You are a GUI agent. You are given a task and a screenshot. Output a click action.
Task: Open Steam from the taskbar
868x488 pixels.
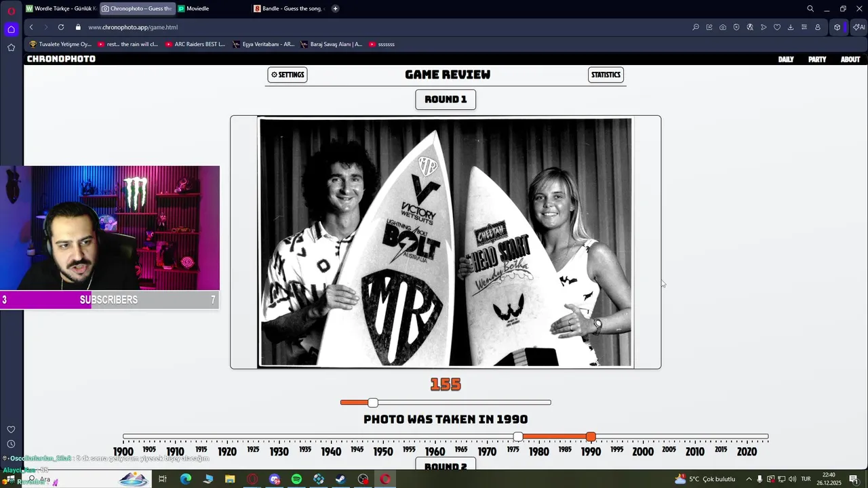click(x=340, y=479)
